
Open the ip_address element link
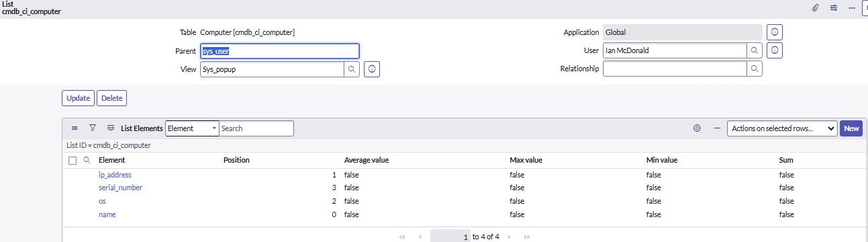[115, 175]
